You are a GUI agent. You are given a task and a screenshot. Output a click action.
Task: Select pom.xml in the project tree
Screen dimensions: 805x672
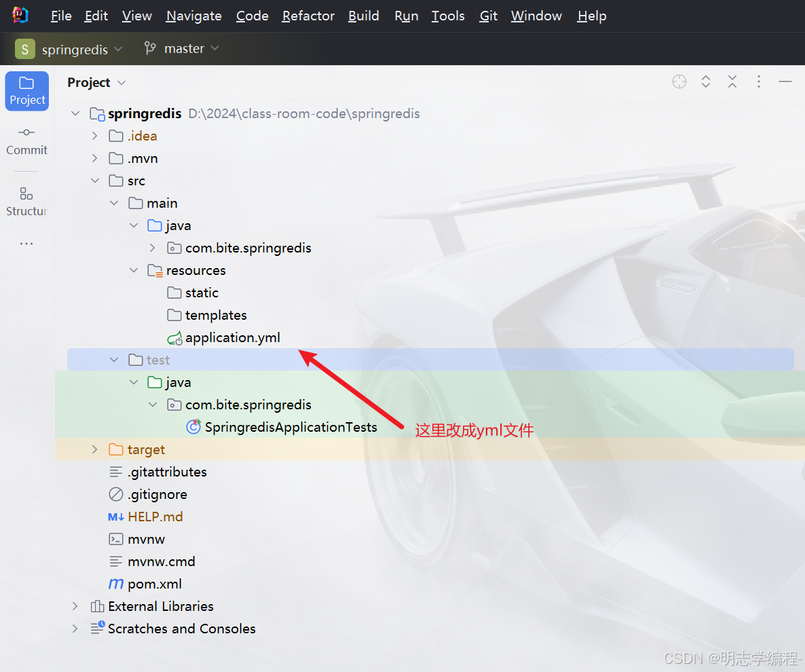click(154, 584)
